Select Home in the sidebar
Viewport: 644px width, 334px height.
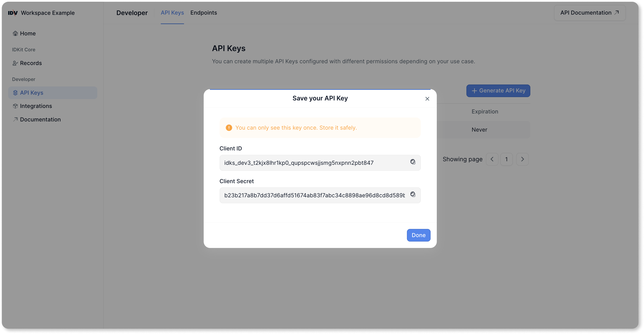[x=27, y=33]
